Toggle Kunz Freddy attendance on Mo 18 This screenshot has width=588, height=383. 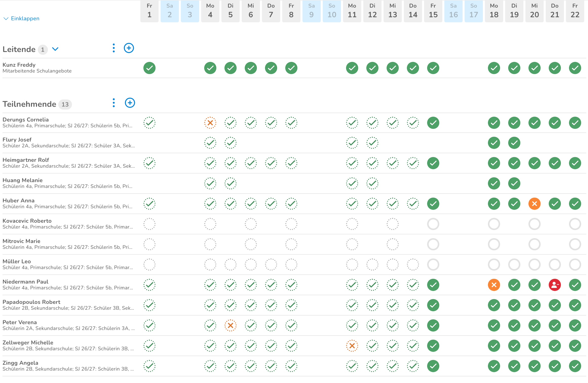[x=494, y=68]
